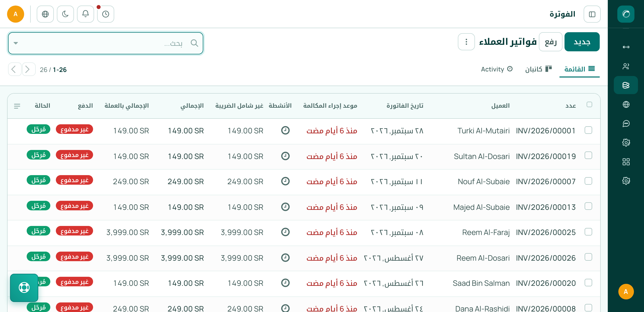The width and height of the screenshot is (644, 312).
Task: Click the app logo at sidebar top
Action: pos(626,14)
